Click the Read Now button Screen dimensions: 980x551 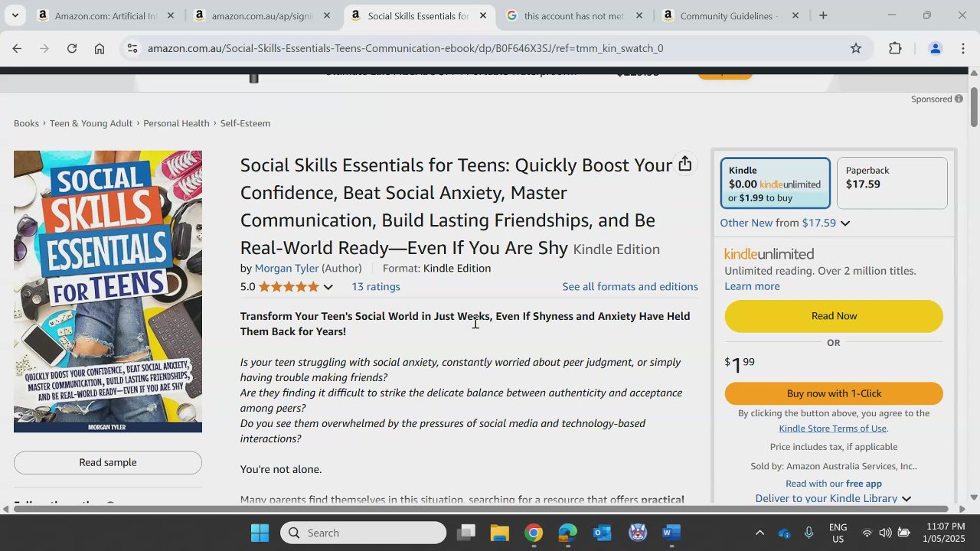(834, 316)
